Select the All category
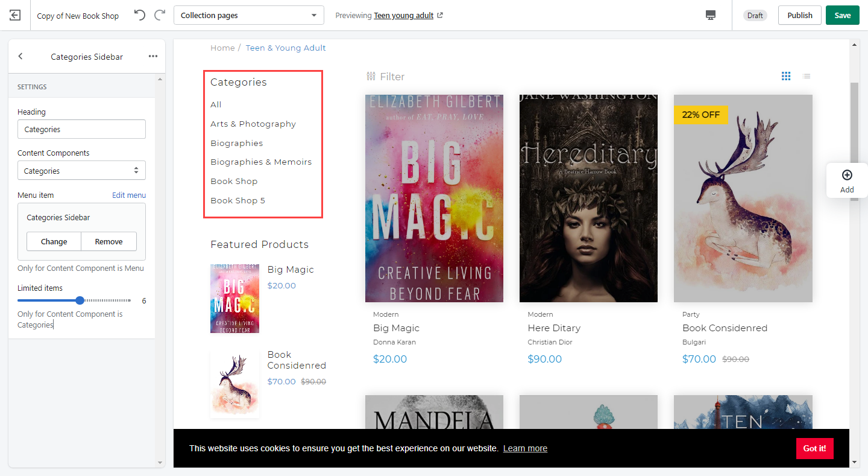This screenshot has height=476, width=868. [x=216, y=104]
